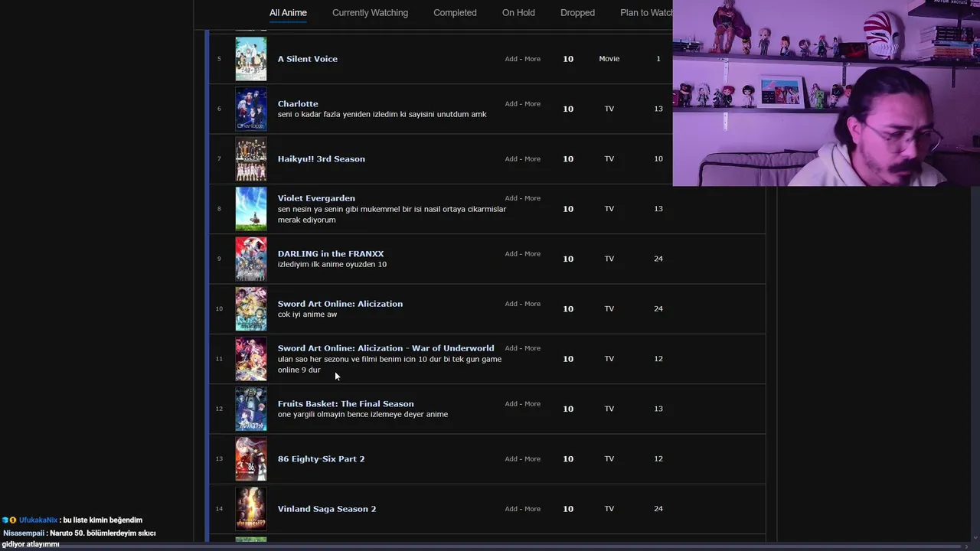980x551 pixels.
Task: Click Add in Haikyu!! 3rd Season row
Action: click(x=511, y=158)
